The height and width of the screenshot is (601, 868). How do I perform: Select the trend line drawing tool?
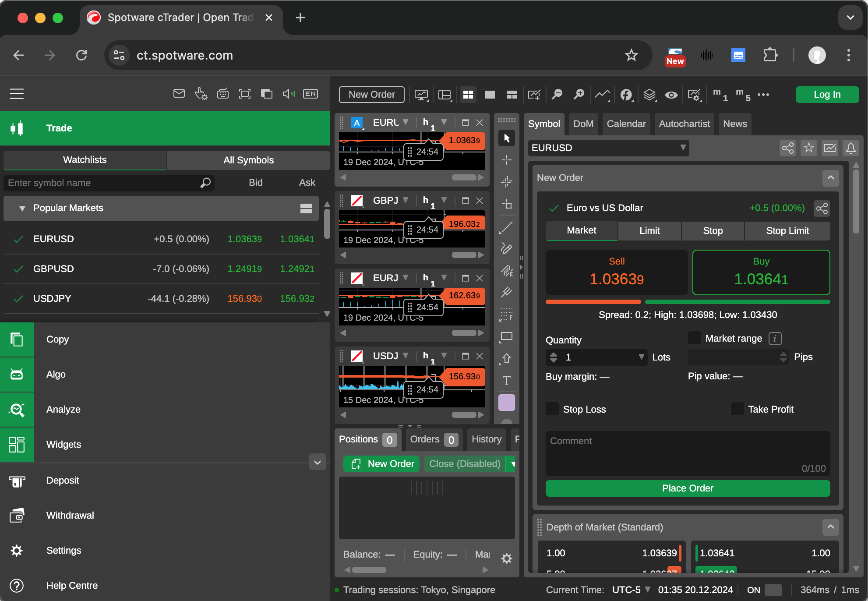pyautogui.click(x=507, y=228)
